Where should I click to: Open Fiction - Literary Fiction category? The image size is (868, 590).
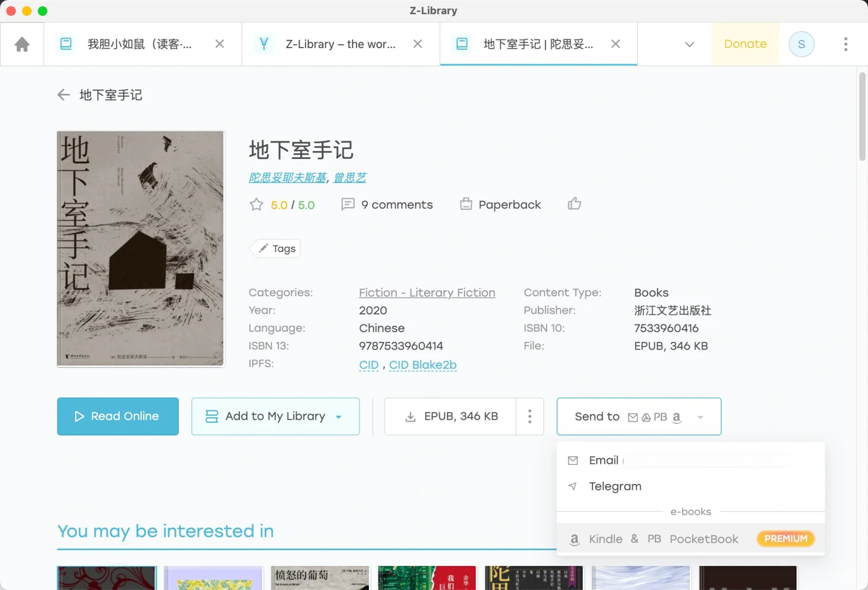click(x=427, y=293)
